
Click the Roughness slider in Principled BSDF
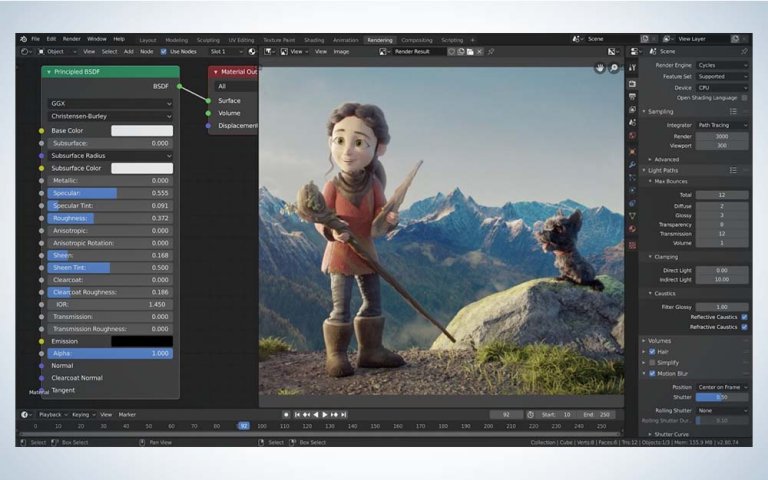tap(110, 218)
